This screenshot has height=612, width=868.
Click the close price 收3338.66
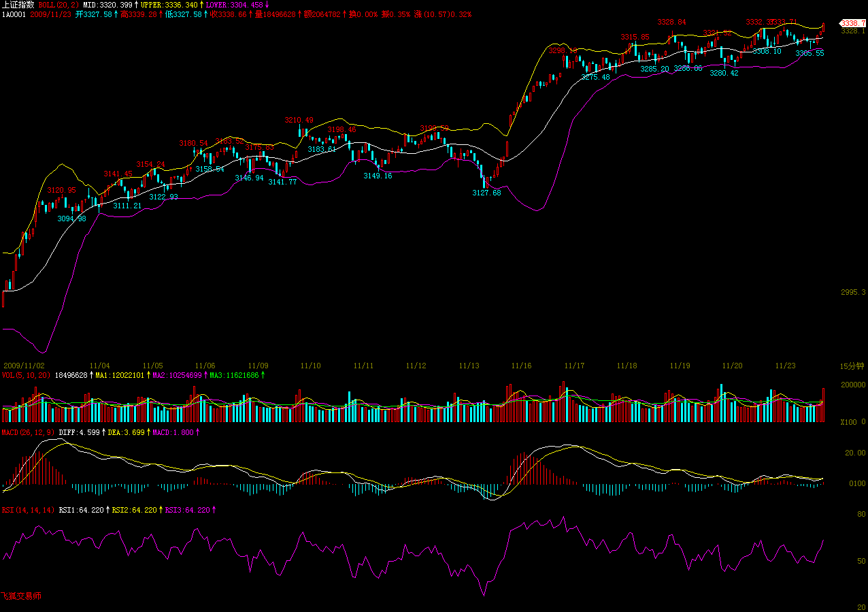228,14
